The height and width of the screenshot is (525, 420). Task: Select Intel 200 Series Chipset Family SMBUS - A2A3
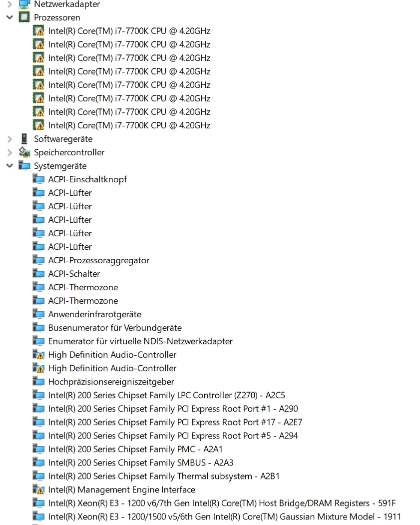(x=140, y=463)
